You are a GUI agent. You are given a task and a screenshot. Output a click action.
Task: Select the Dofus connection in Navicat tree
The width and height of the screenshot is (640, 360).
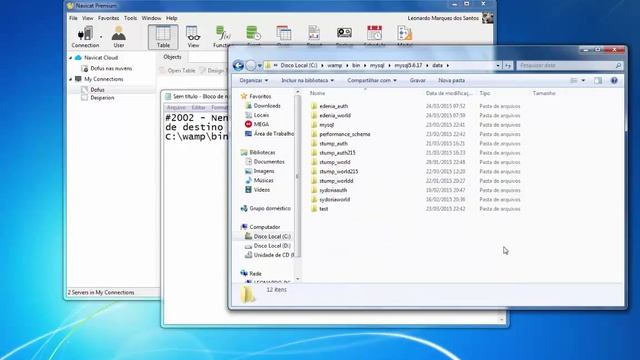[97, 89]
